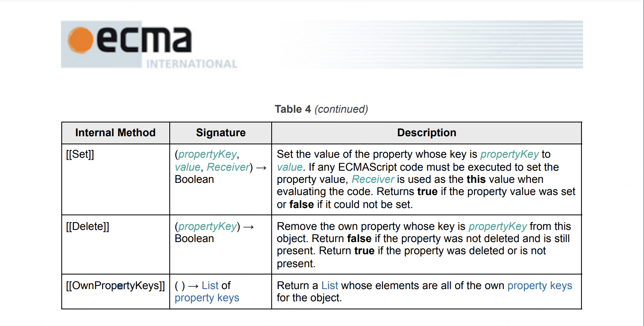
Task: Click List link in [[OwnPropertyKeys]] description
Action: point(330,285)
